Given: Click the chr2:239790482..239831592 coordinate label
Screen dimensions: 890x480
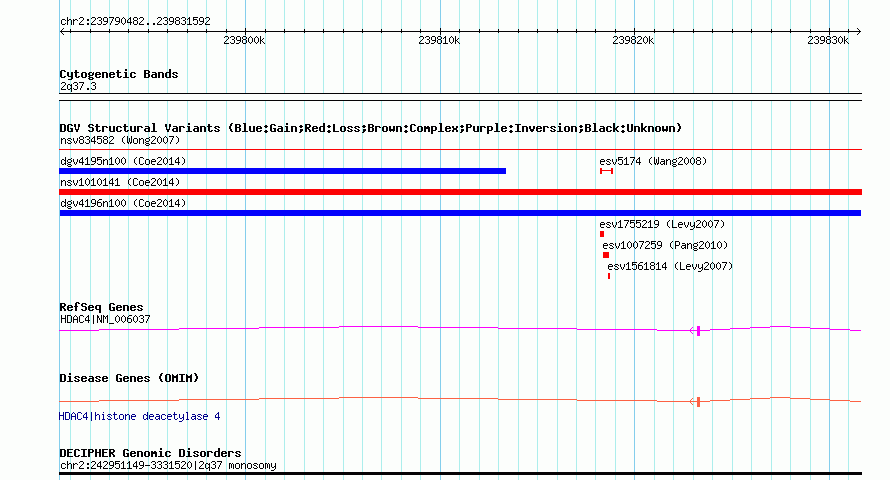Looking at the screenshot, I should (135, 21).
